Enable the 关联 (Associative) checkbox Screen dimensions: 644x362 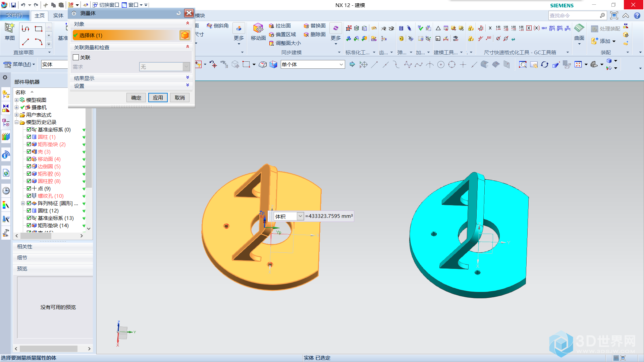click(x=76, y=57)
